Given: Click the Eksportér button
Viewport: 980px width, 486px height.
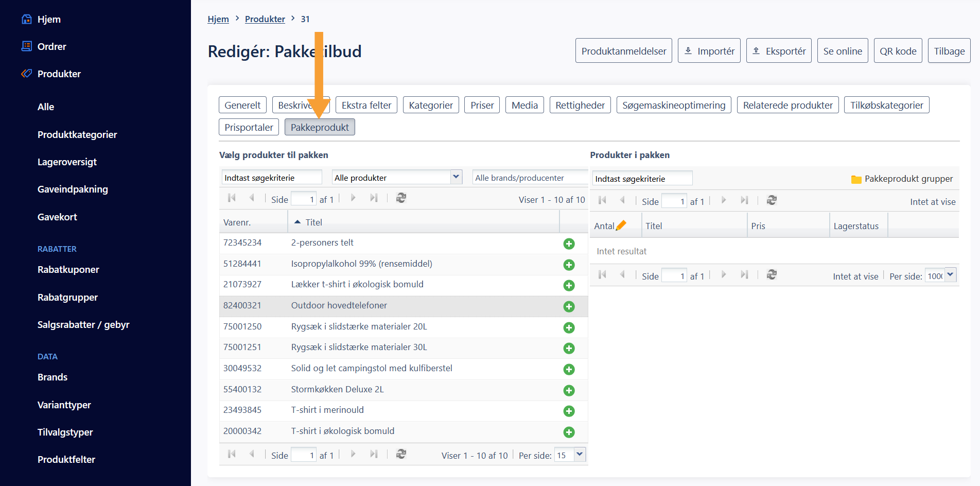Looking at the screenshot, I should (x=778, y=51).
